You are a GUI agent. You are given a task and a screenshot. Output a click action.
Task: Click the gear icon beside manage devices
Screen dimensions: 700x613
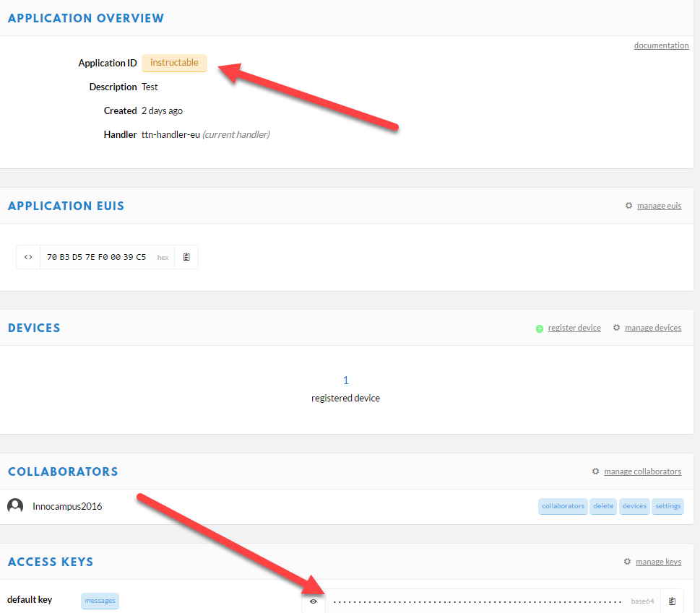tap(616, 328)
